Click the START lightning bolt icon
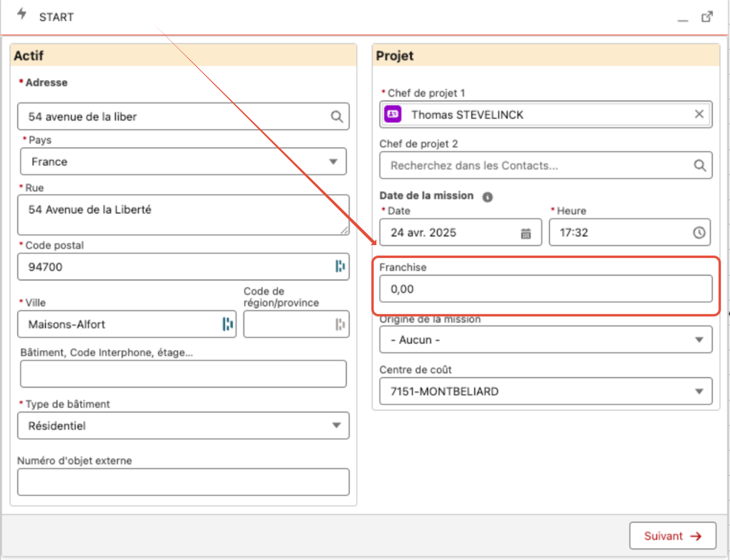 tap(22, 14)
